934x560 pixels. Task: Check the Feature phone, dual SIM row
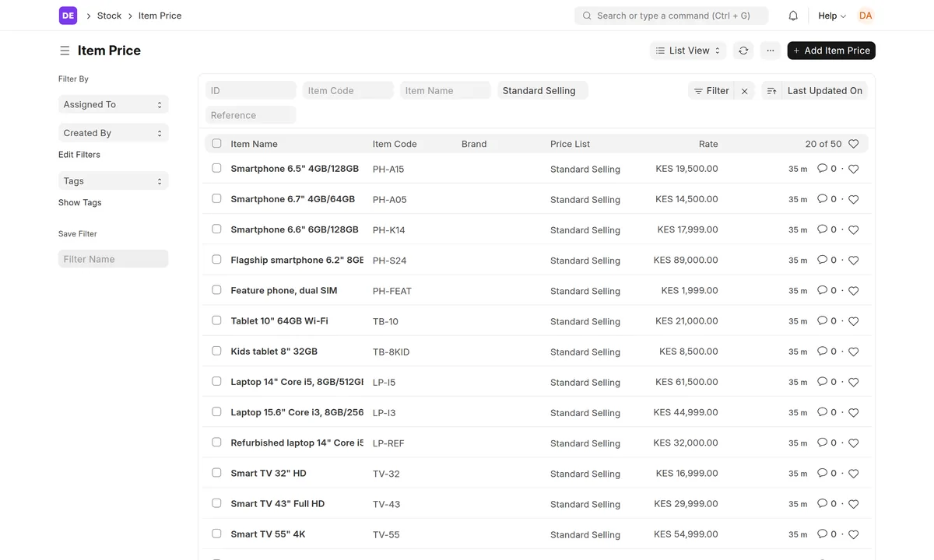tap(216, 289)
